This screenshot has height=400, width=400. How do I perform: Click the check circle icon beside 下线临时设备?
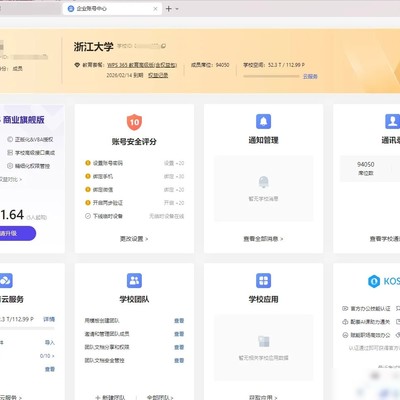pos(88,216)
